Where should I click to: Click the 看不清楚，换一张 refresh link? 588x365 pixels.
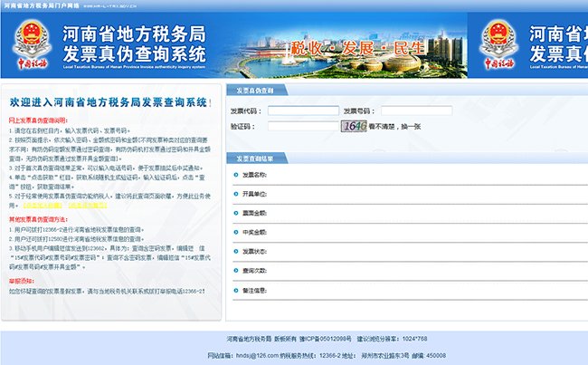(x=394, y=127)
